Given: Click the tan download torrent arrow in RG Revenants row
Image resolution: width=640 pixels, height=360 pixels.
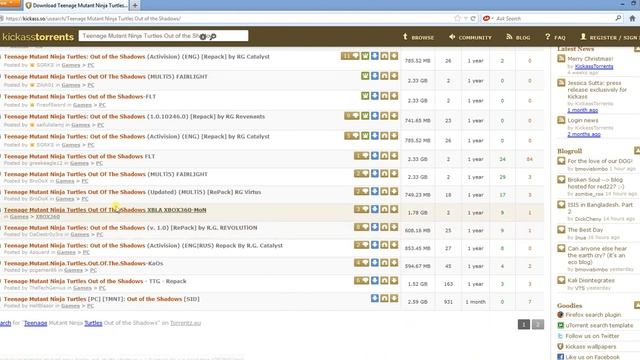Looking at the screenshot, I should click(394, 116).
